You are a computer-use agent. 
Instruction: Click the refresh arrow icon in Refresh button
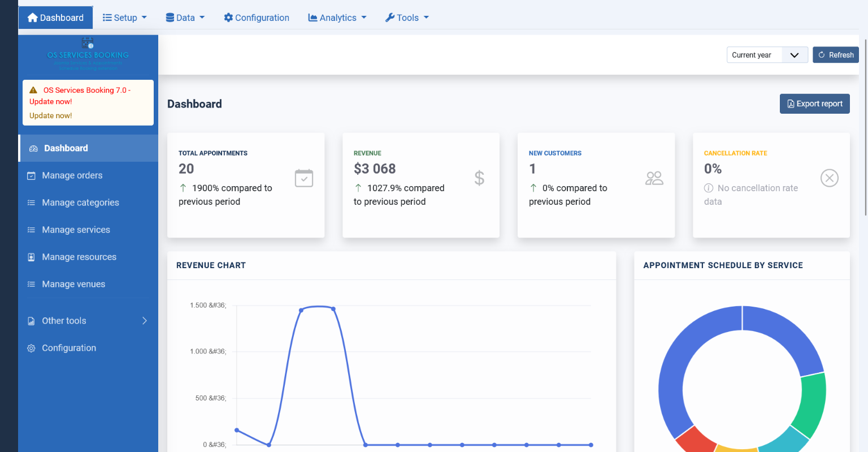coord(822,55)
